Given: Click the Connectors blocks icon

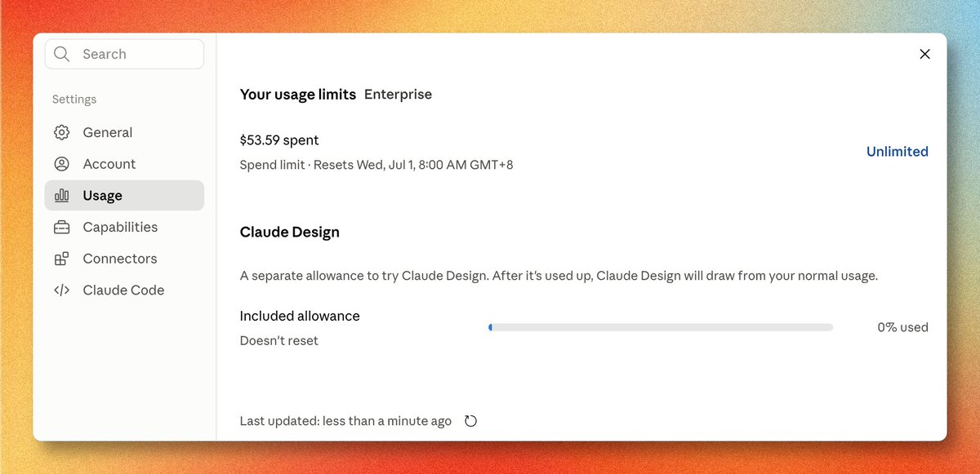Looking at the screenshot, I should (x=61, y=259).
